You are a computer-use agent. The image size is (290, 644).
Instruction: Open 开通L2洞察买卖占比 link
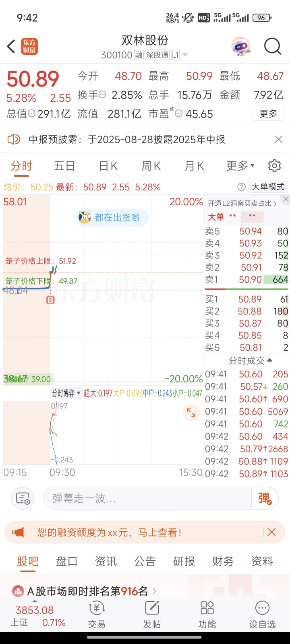pos(242,204)
